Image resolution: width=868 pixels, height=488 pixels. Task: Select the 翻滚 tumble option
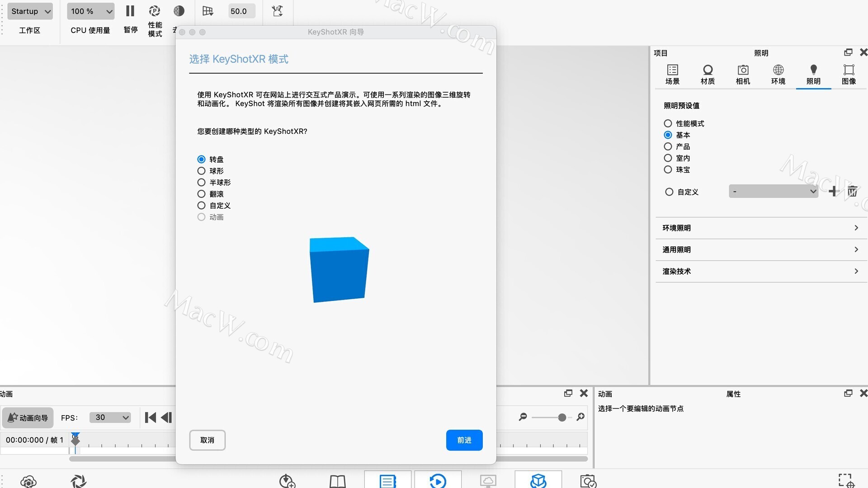(x=201, y=194)
